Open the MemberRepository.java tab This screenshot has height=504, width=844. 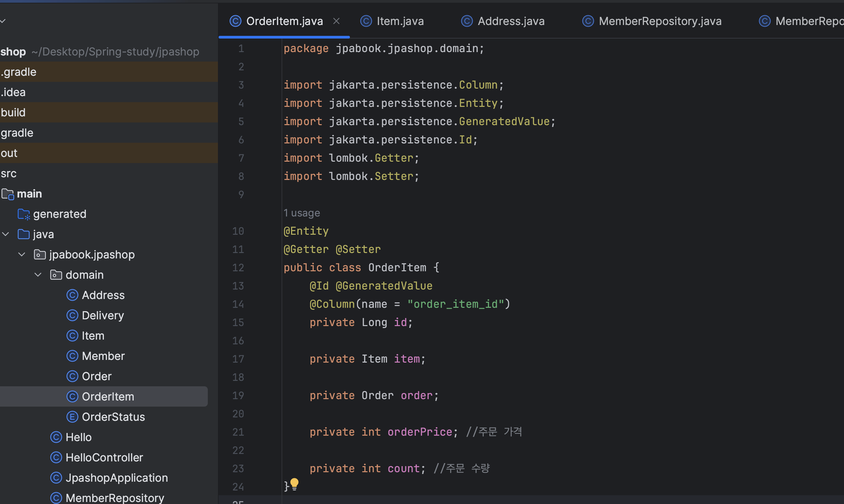pyautogui.click(x=652, y=21)
